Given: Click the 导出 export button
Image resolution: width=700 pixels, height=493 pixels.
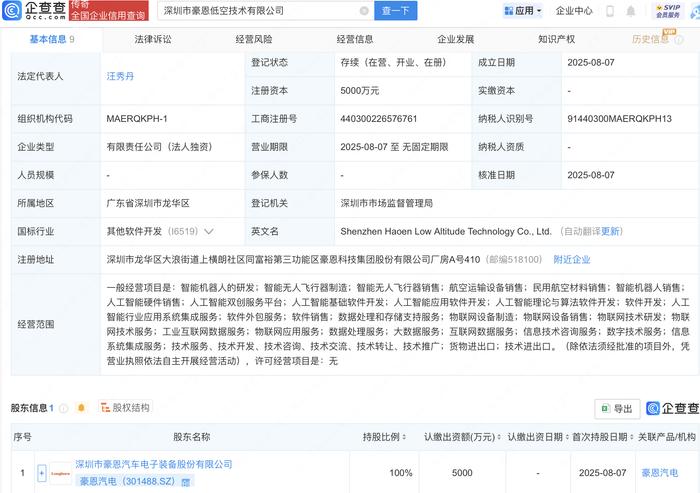Looking at the screenshot, I should point(617,409).
